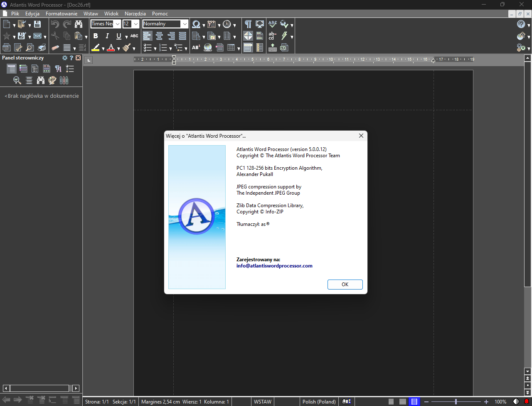Click the zoom slider handle in status bar
Screen dimensions: 532x406
point(456,402)
